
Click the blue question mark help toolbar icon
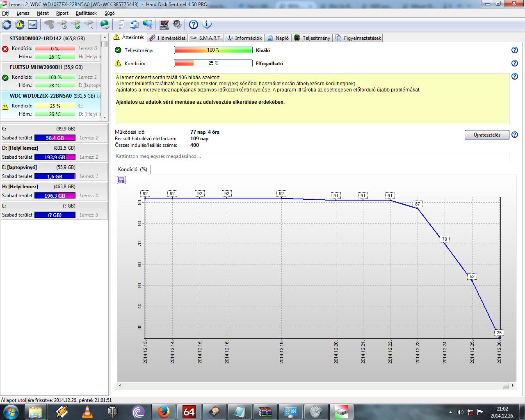coord(194,24)
